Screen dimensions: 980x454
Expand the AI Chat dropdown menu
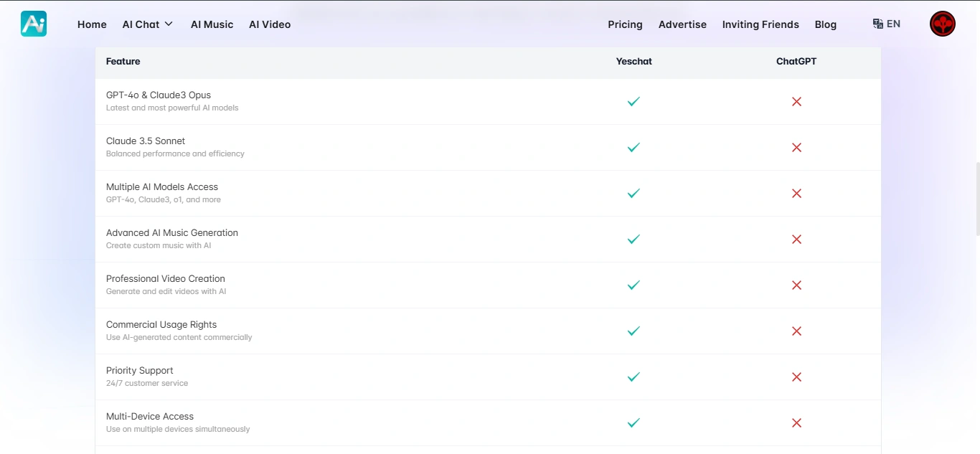[148, 24]
